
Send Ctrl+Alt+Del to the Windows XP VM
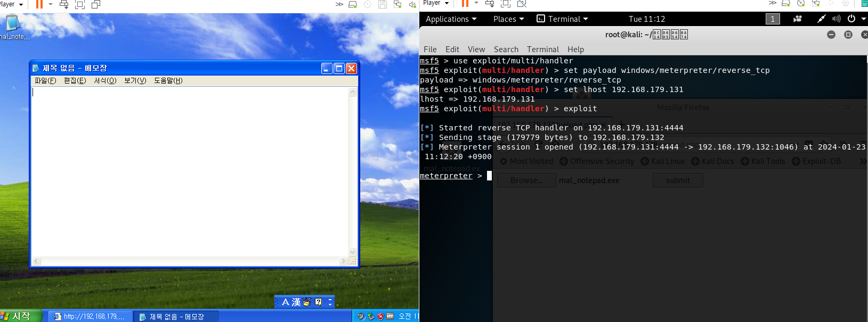(64, 4)
